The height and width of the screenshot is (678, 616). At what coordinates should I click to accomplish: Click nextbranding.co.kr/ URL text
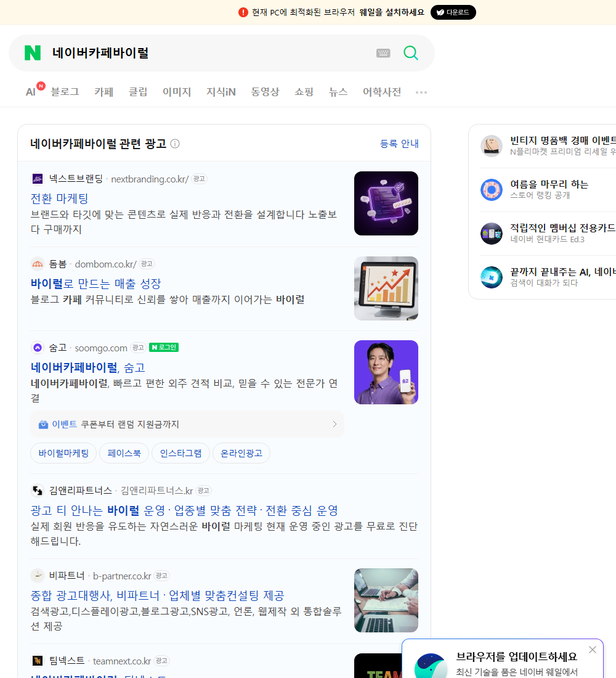click(x=150, y=179)
